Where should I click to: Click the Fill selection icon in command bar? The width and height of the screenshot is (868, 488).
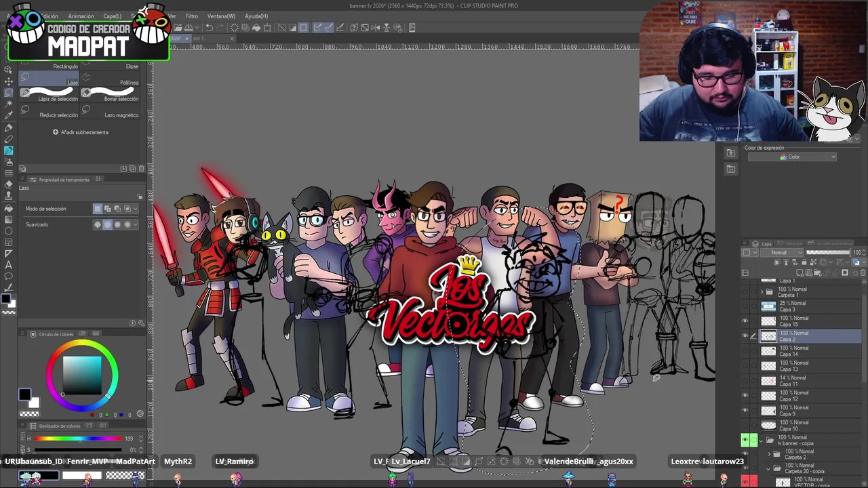[256, 28]
